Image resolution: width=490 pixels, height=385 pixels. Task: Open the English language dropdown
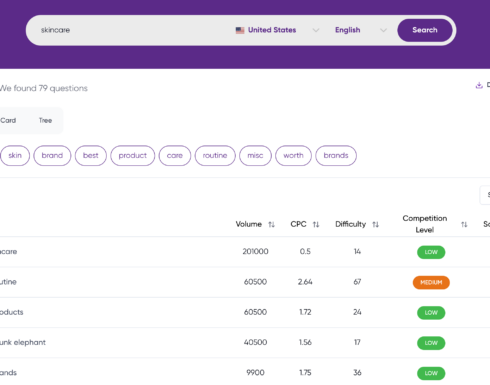point(361,30)
